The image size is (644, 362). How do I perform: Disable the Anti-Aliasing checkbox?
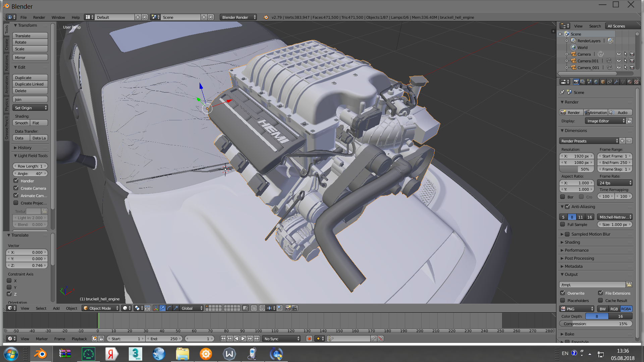[x=567, y=206]
